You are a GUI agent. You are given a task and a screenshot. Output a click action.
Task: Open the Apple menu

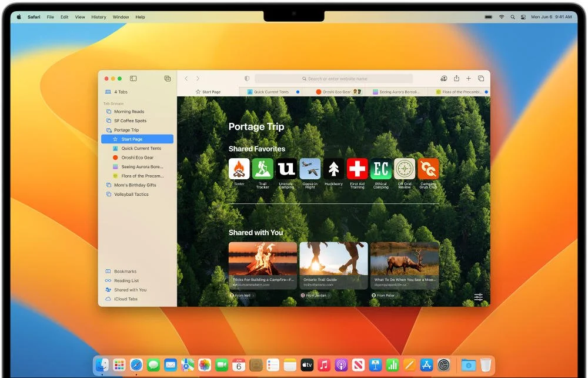18,17
